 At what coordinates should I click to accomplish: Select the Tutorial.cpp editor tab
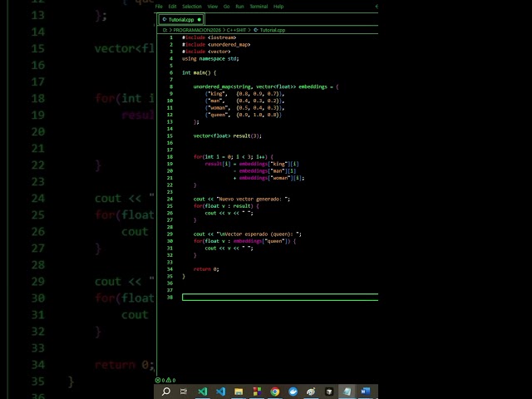pyautogui.click(x=181, y=19)
